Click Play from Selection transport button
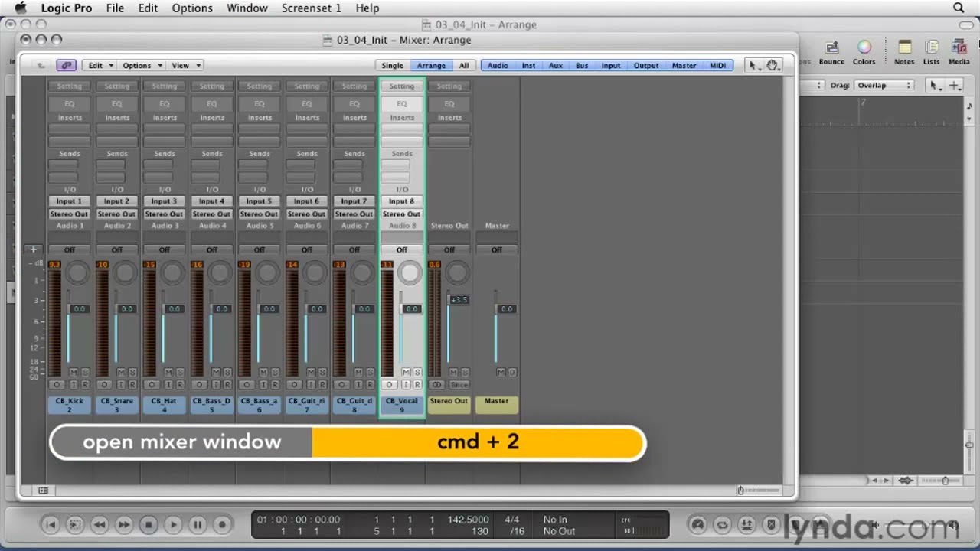The image size is (980, 551). click(75, 524)
